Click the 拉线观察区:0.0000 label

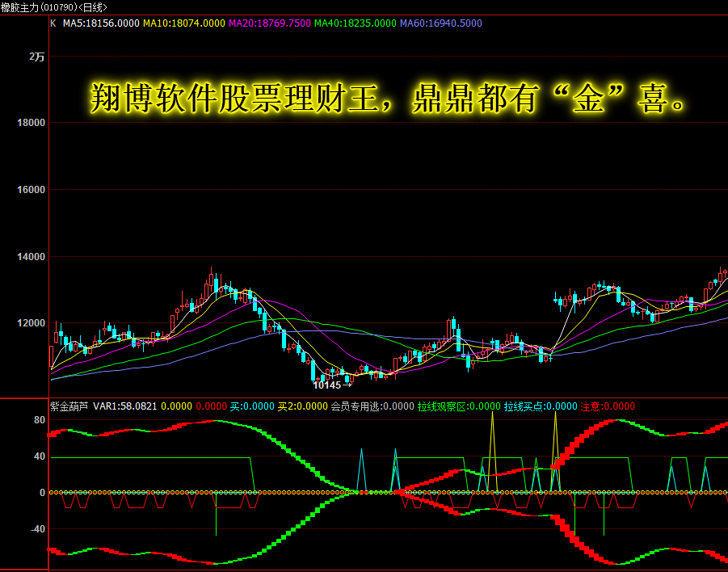point(459,406)
